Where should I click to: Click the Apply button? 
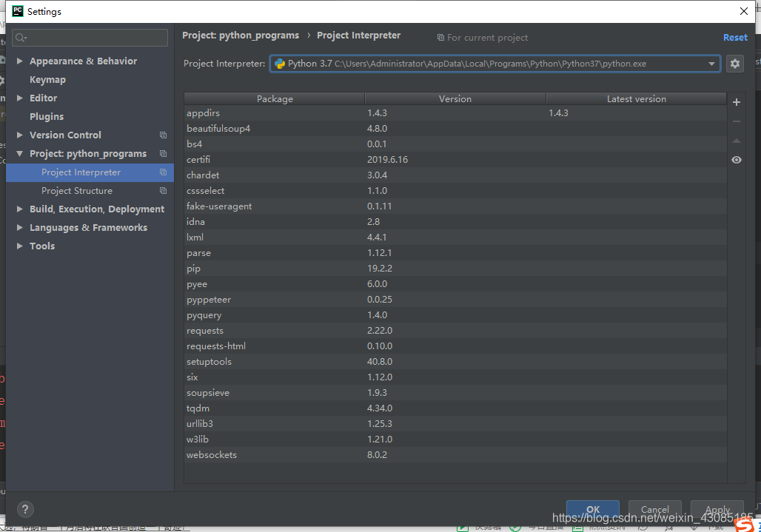click(717, 509)
